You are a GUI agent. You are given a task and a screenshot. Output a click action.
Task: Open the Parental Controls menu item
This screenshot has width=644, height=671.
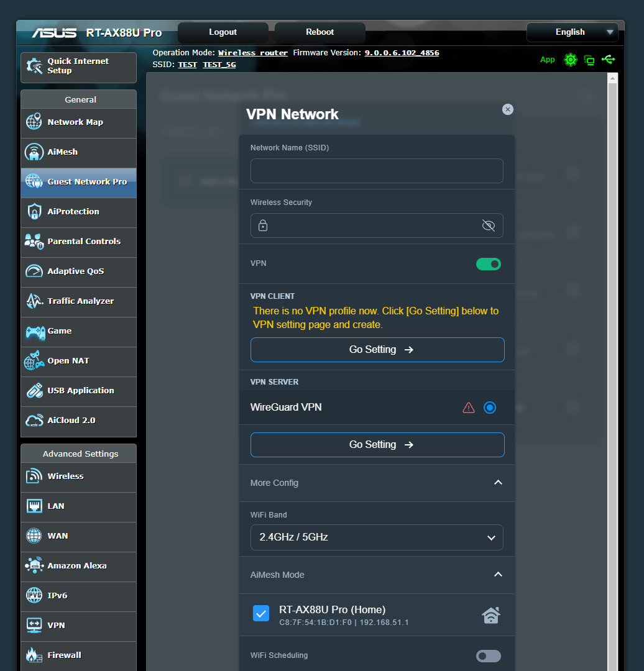point(79,242)
